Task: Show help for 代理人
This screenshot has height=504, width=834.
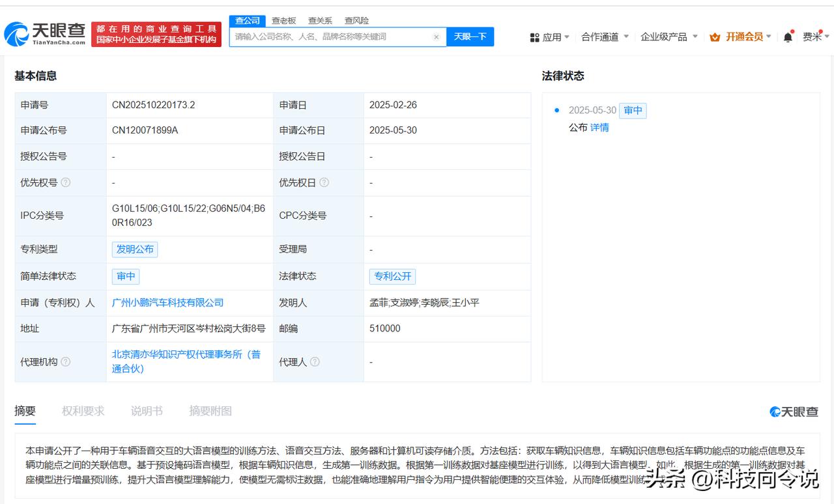Action: pyautogui.click(x=315, y=362)
